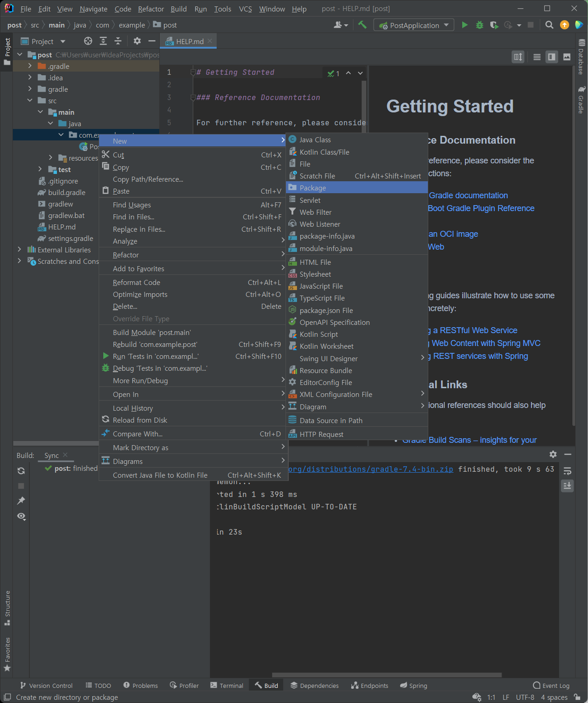
Task: Choose Find Usages in context menu
Action: [x=192, y=205]
